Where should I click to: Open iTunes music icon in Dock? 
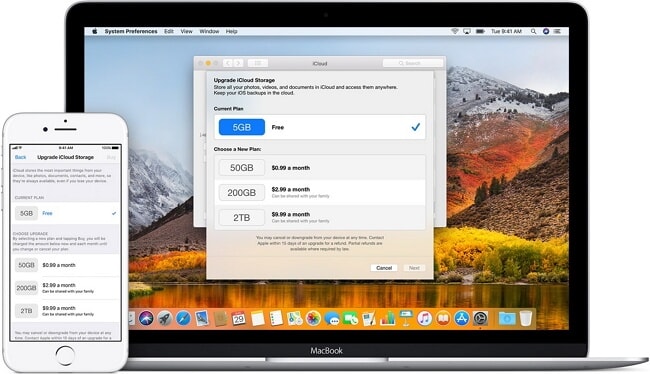click(x=424, y=318)
